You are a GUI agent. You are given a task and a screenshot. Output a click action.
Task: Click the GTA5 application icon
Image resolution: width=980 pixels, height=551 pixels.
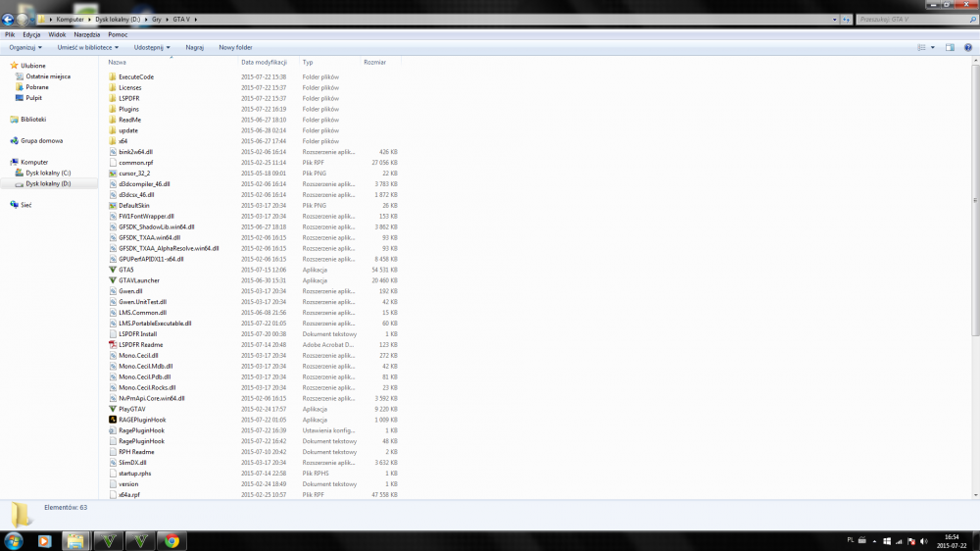[113, 270]
